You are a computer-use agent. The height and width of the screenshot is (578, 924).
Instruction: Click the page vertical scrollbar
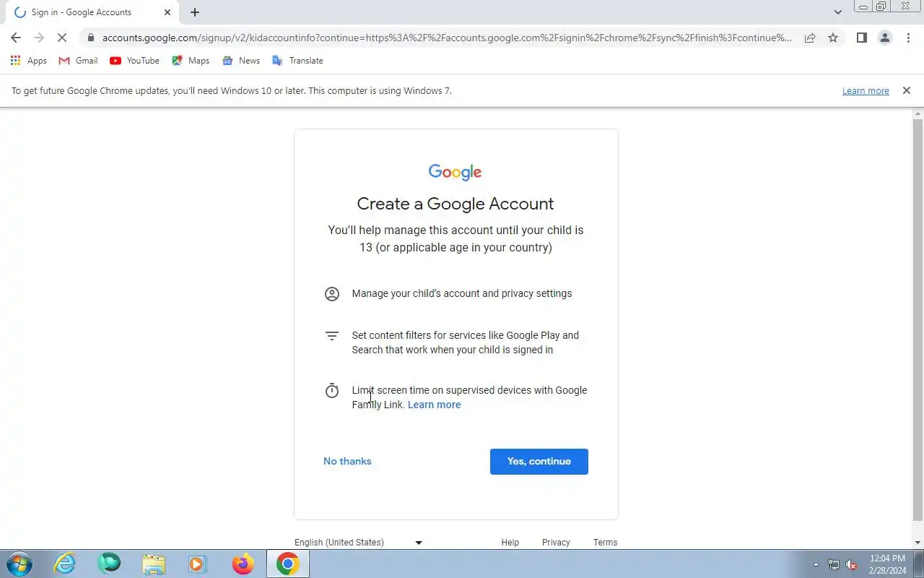click(x=918, y=319)
